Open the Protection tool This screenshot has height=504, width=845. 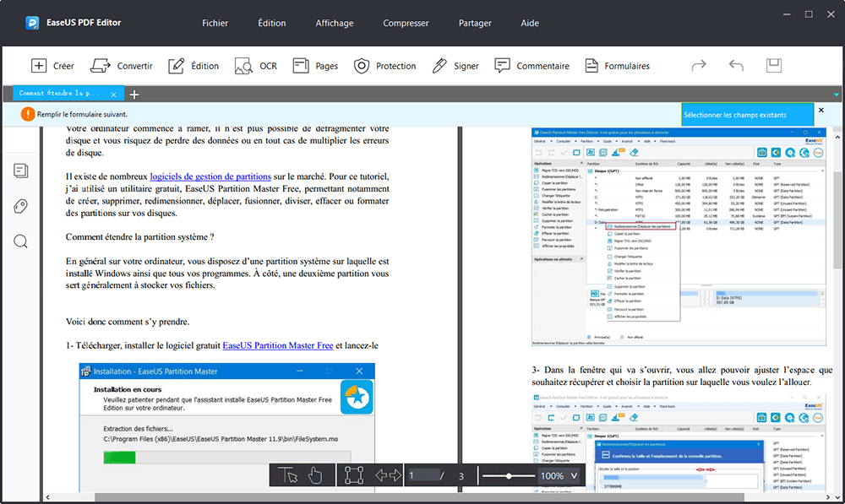click(x=384, y=66)
